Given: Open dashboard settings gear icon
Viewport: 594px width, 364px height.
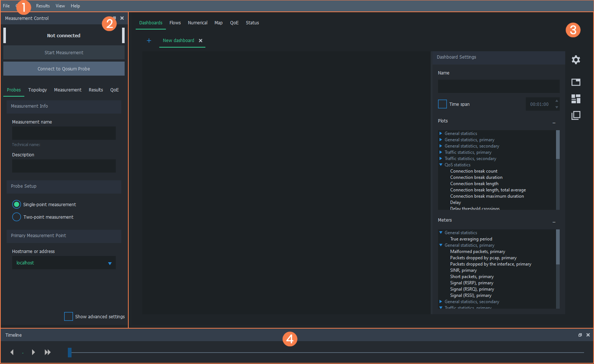Looking at the screenshot, I should [576, 60].
